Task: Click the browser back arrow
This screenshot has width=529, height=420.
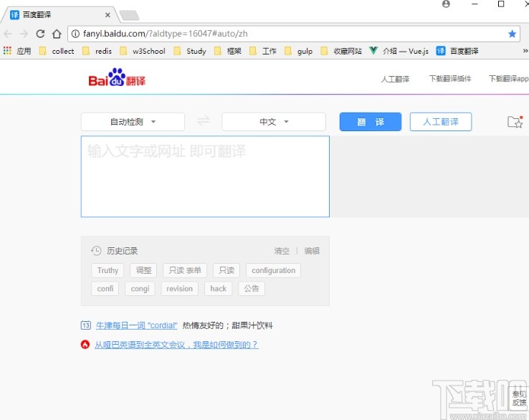Action: click(x=8, y=34)
